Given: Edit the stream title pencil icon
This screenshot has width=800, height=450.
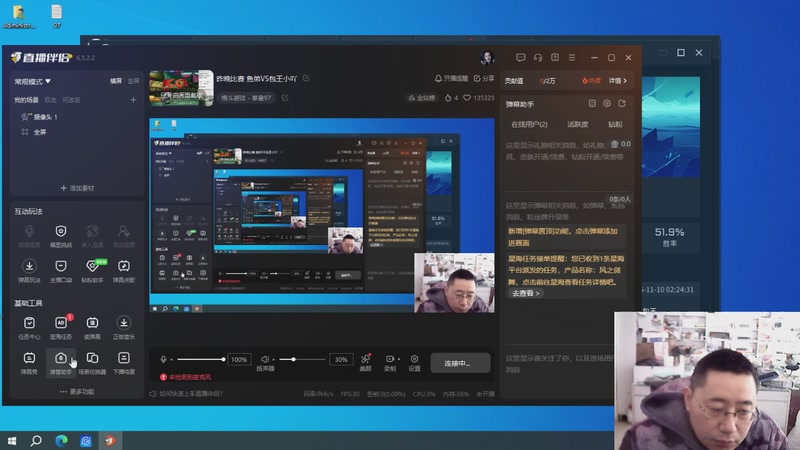Looking at the screenshot, I should click(x=306, y=78).
